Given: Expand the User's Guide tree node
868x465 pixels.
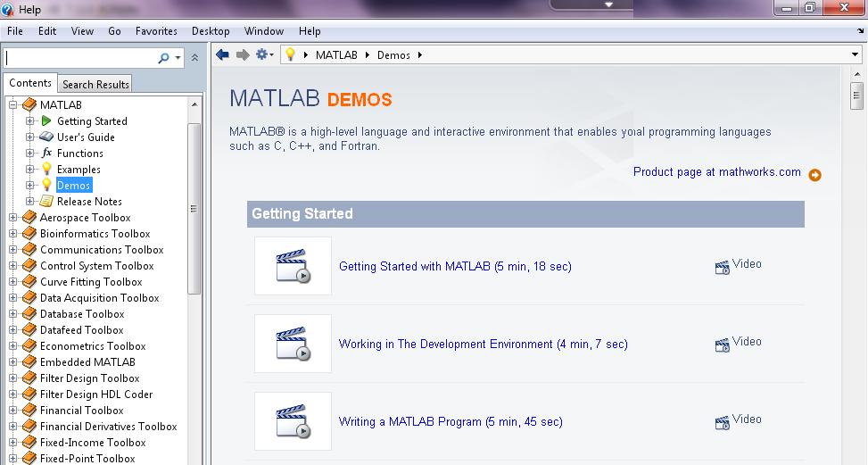Looking at the screenshot, I should coord(30,137).
